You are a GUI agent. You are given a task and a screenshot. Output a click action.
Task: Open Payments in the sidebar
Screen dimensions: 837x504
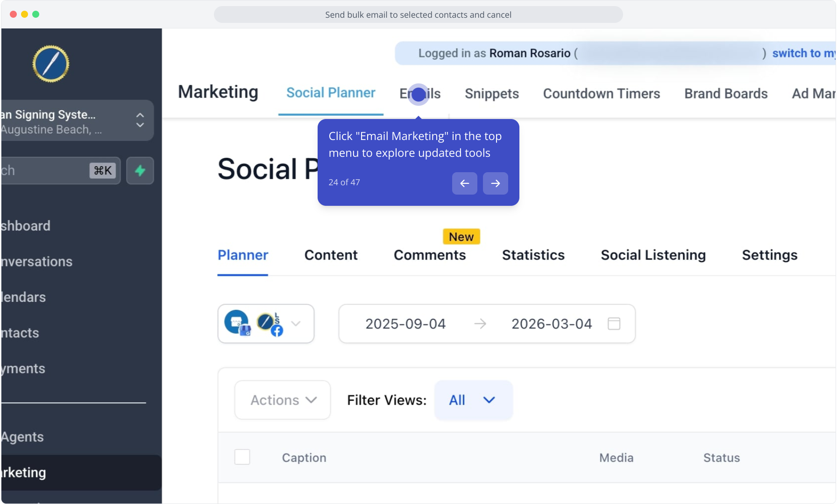[23, 369]
